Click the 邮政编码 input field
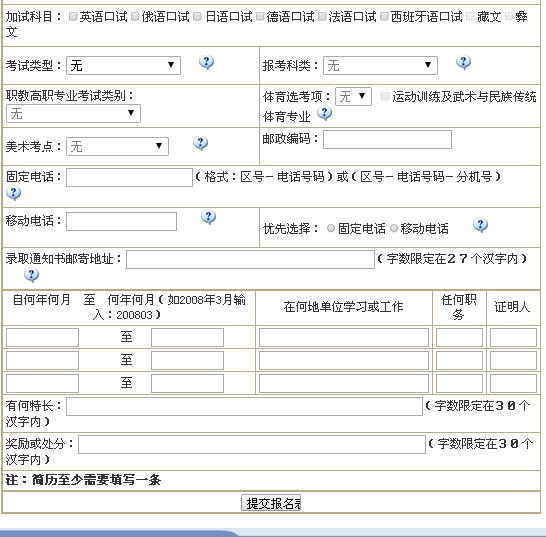Image resolution: width=546 pixels, height=537 pixels. pos(387,140)
